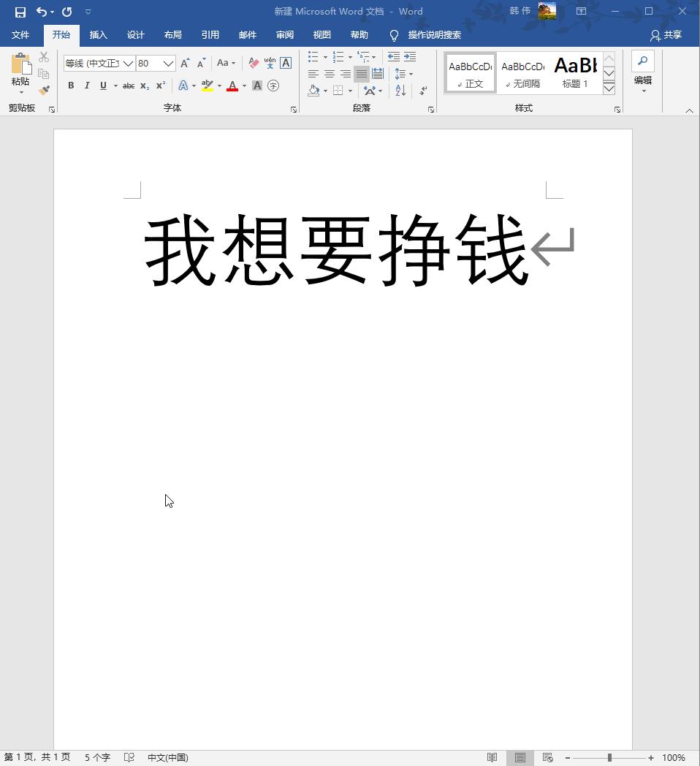The height and width of the screenshot is (766, 700).
Task: Toggle underline formatting
Action: 103,86
